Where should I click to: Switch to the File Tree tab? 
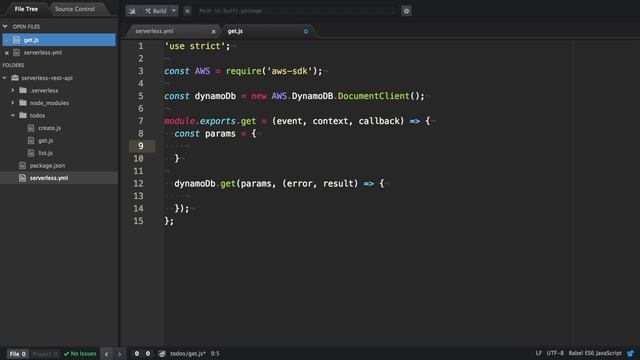click(x=26, y=9)
